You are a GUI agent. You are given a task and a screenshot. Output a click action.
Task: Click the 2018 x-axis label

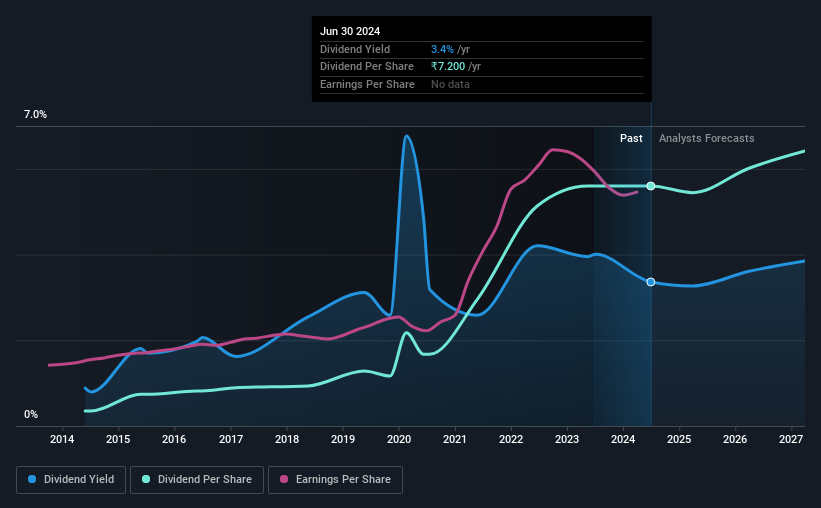pyautogui.click(x=287, y=439)
